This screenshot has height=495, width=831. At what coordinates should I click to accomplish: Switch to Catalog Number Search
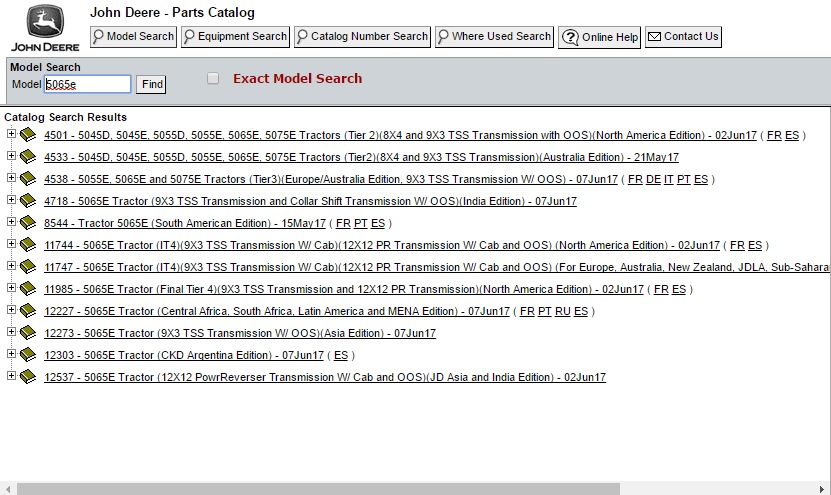(362, 37)
